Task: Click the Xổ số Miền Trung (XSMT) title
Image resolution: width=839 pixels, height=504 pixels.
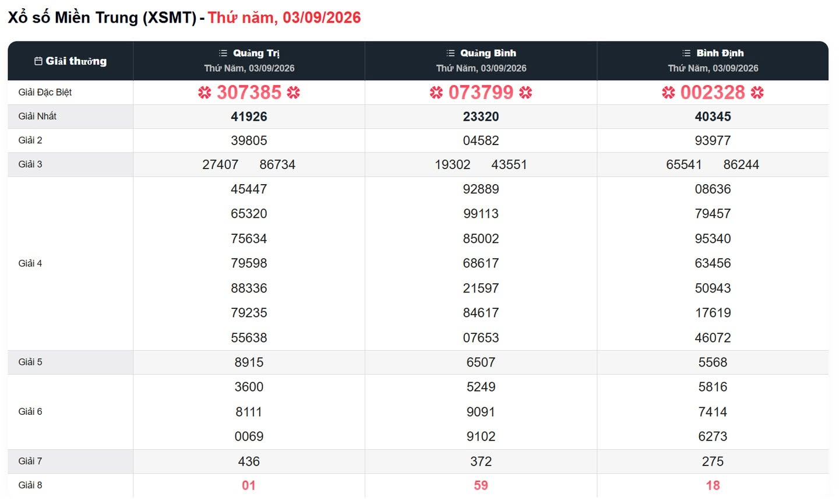Action: [x=102, y=17]
